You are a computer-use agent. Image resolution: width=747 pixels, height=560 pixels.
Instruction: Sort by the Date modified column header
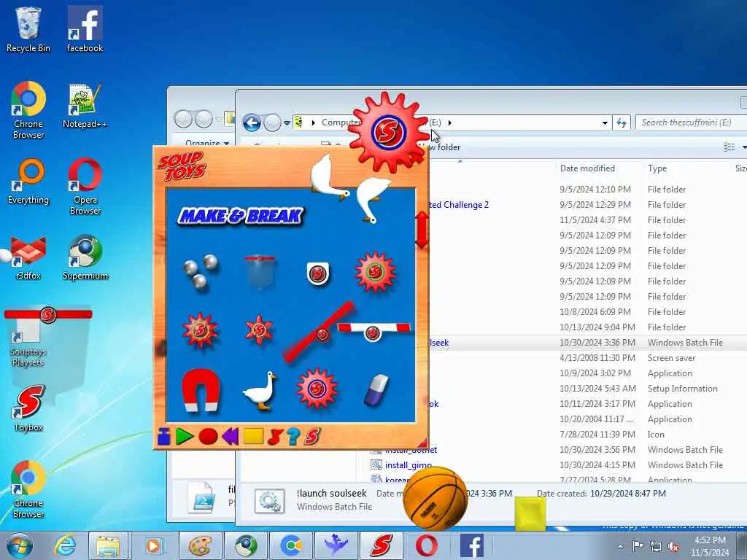tap(587, 168)
